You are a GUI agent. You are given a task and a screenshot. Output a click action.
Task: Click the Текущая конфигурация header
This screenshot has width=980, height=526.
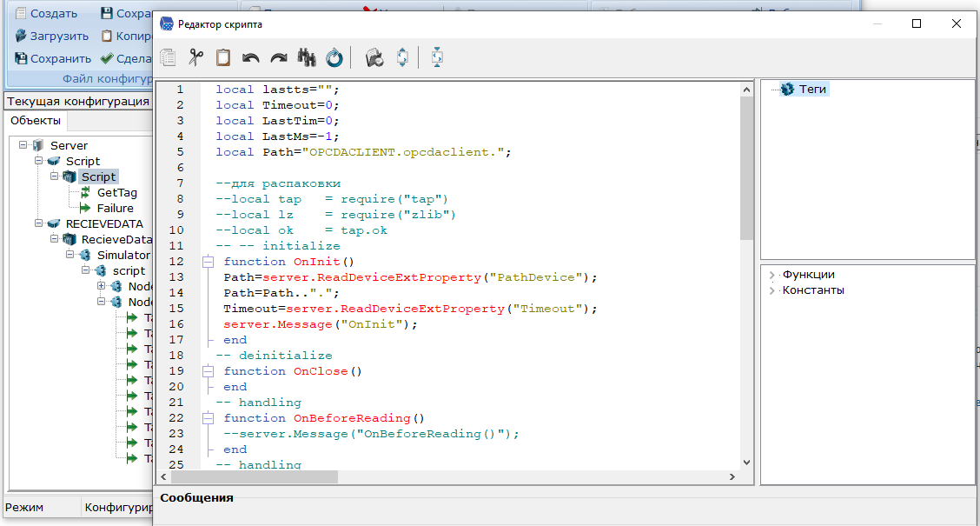[x=78, y=102]
